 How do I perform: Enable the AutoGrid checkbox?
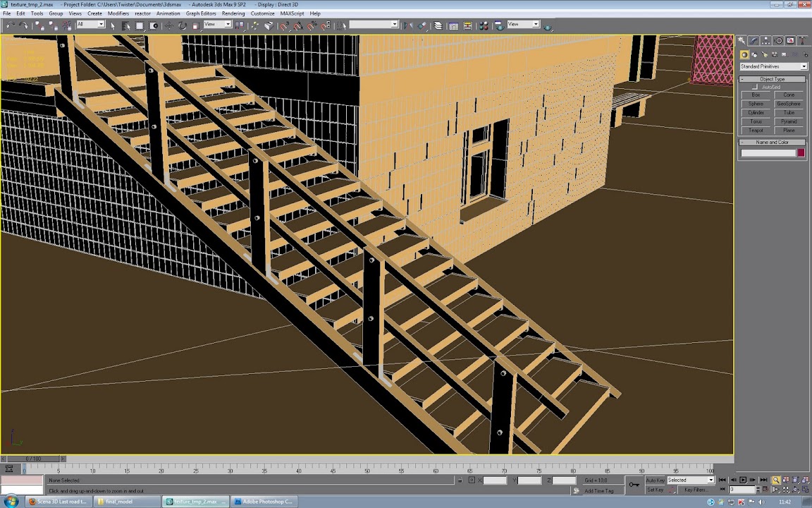pos(756,87)
